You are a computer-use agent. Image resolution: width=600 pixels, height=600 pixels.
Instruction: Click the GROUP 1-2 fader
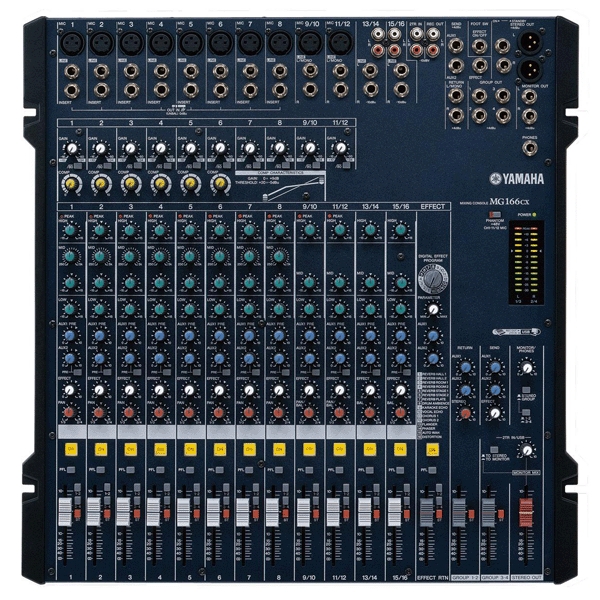click(459, 512)
